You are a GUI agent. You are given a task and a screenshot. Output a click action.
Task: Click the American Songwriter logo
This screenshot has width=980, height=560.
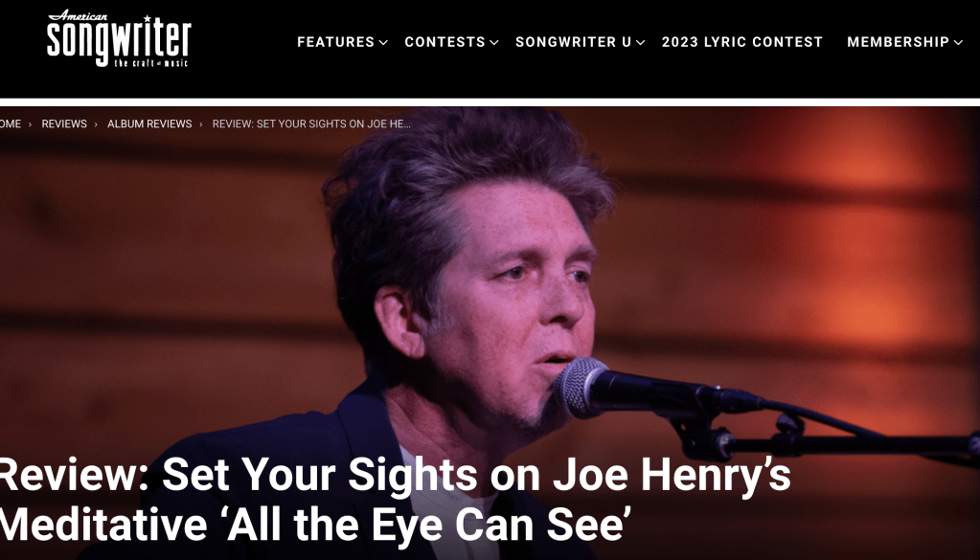click(119, 38)
